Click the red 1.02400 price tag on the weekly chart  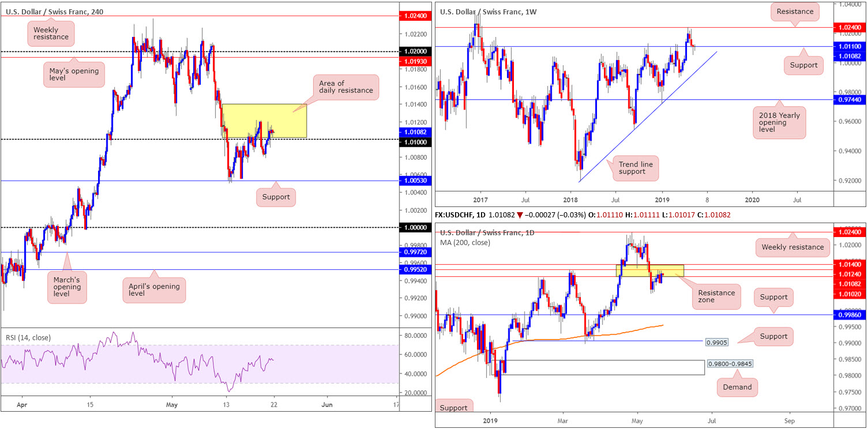coord(851,27)
